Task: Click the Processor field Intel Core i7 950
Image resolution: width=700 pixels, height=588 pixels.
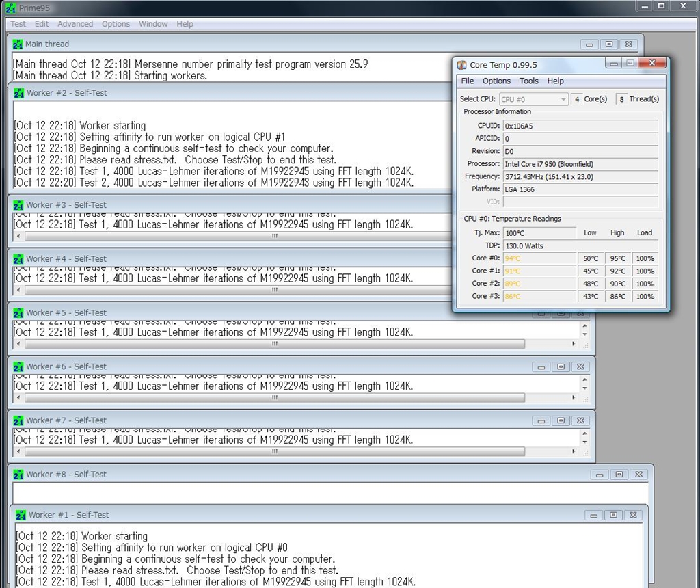Action: coord(580,164)
